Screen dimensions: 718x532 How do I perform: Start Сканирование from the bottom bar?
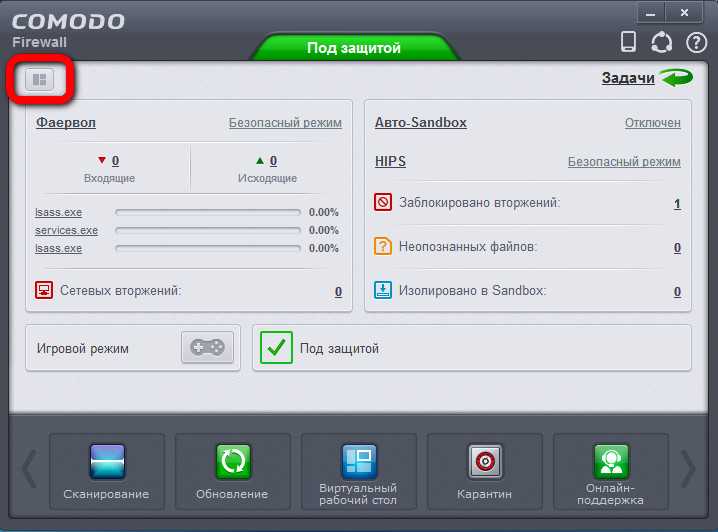tap(107, 471)
